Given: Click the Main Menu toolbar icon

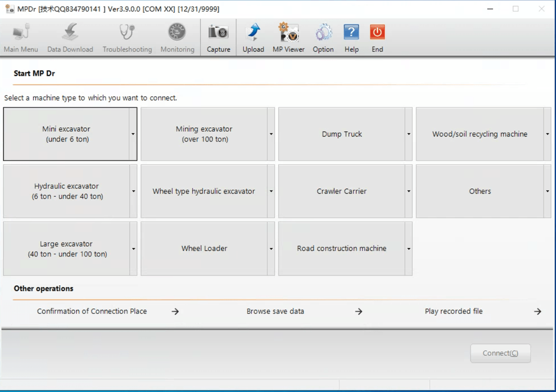Looking at the screenshot, I should [21, 33].
